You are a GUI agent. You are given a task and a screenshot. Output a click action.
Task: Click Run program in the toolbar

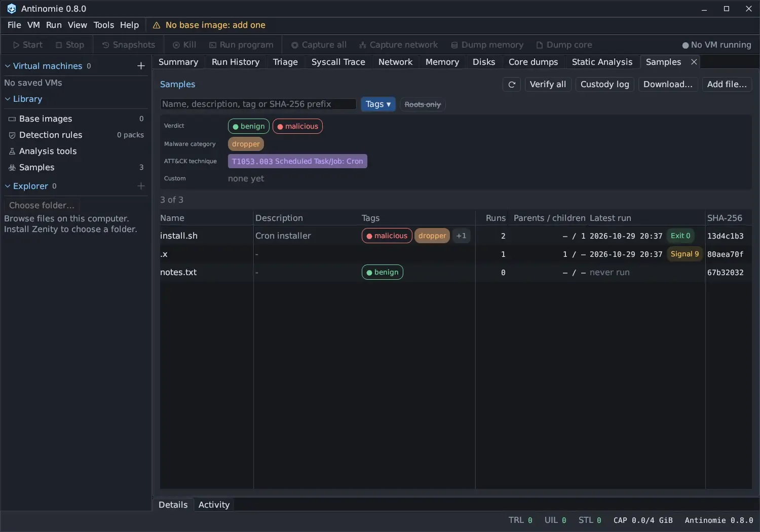pyautogui.click(x=241, y=45)
